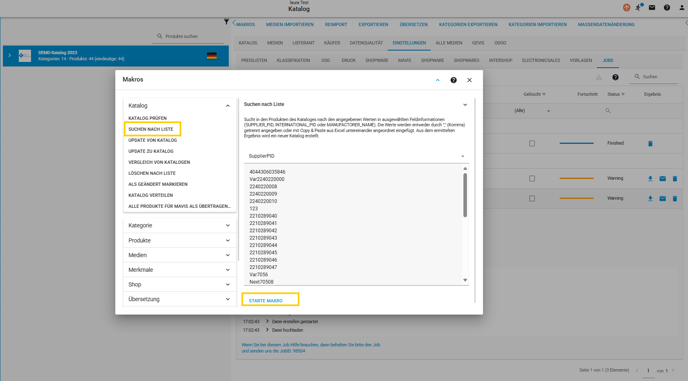Expand the Shop macro group
This screenshot has width=688, height=381.
[x=227, y=284]
